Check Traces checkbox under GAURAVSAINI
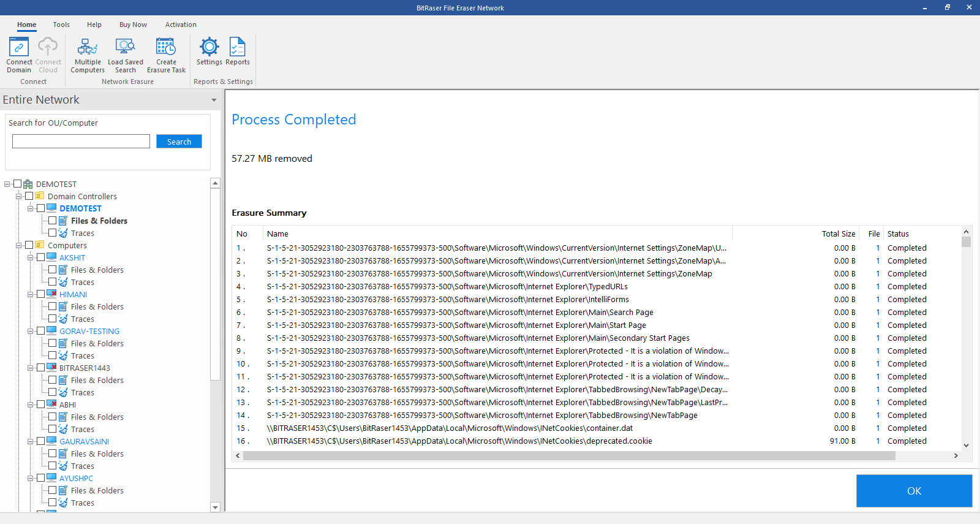The width and height of the screenshot is (980, 524). [52, 466]
